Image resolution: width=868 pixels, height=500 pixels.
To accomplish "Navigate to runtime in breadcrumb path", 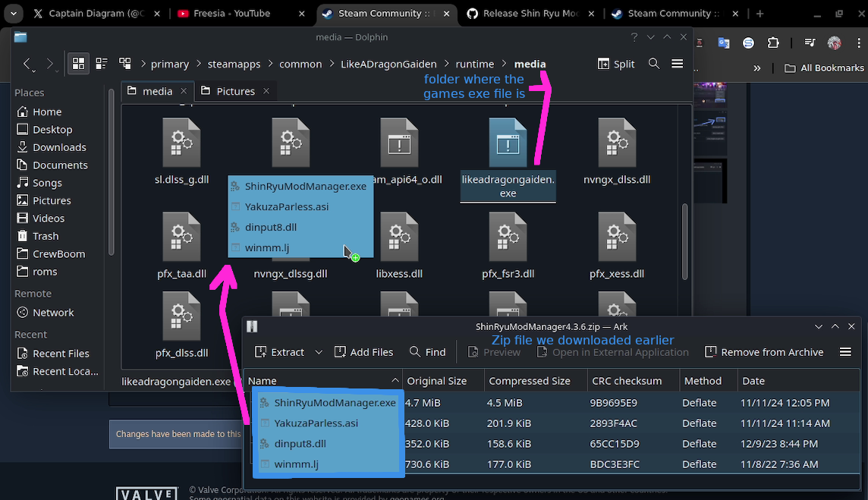I will [474, 64].
